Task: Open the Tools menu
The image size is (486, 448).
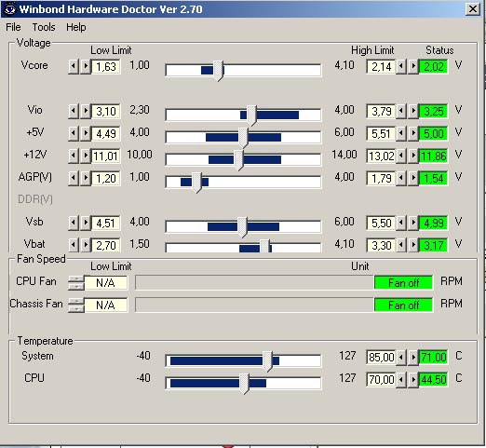Action: [x=44, y=27]
